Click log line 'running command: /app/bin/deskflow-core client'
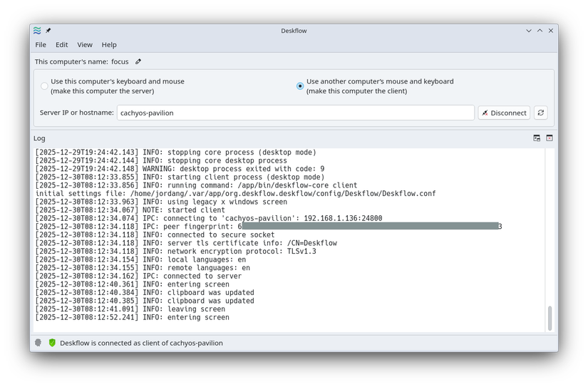Image resolution: width=588 pixels, height=387 pixels. tap(197, 185)
